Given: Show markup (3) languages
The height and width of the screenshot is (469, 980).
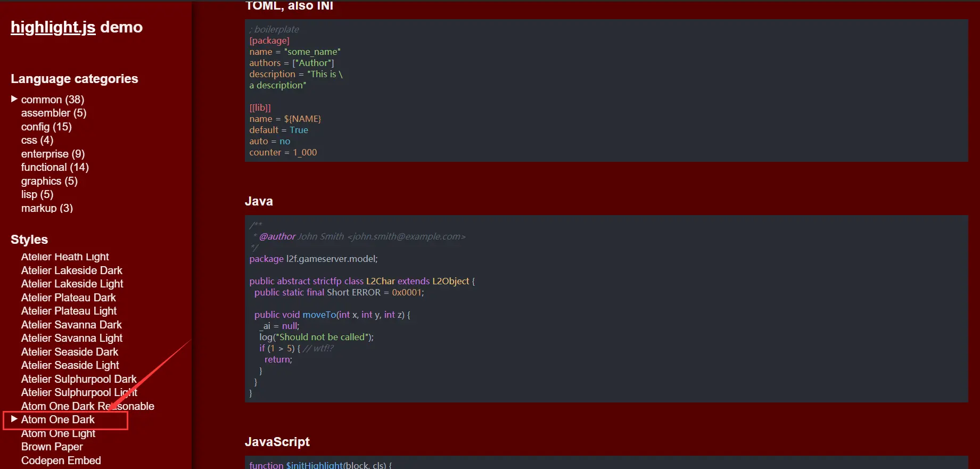Looking at the screenshot, I should pos(47,208).
